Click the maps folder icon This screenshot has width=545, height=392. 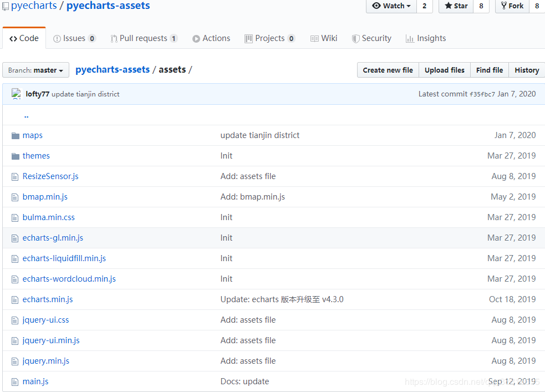(16, 135)
